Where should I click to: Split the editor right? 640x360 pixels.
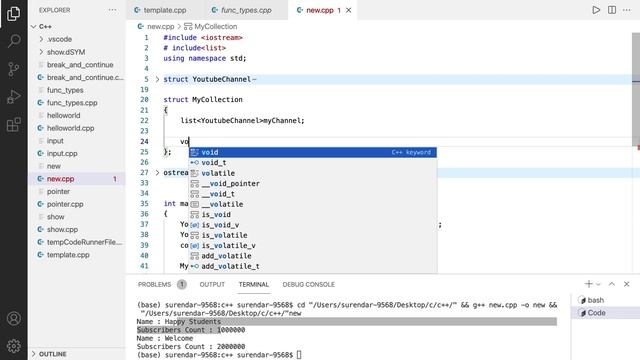point(612,10)
